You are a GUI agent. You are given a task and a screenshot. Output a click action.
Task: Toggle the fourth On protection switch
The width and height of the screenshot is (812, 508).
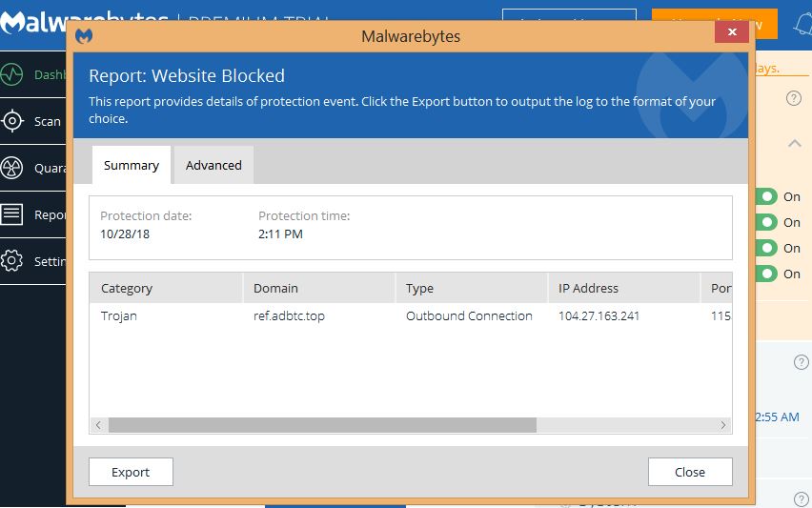click(x=766, y=274)
